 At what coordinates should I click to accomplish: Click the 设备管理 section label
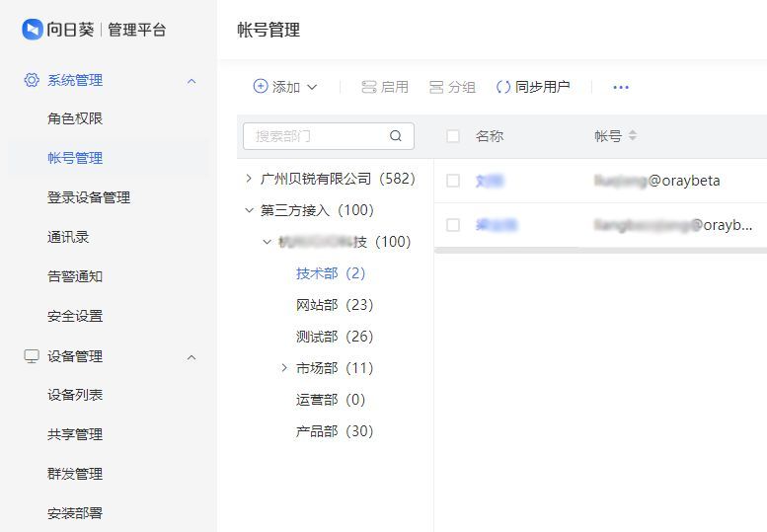click(x=75, y=356)
